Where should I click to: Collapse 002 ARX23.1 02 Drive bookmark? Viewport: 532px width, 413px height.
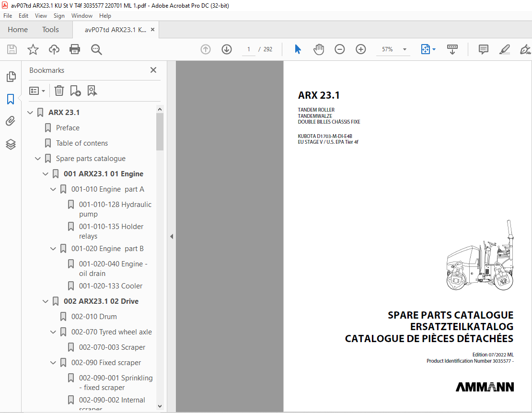pos(46,301)
